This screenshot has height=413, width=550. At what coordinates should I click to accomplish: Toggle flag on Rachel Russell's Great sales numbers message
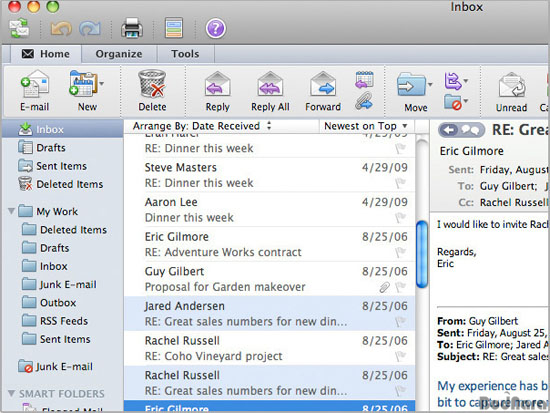tap(400, 391)
